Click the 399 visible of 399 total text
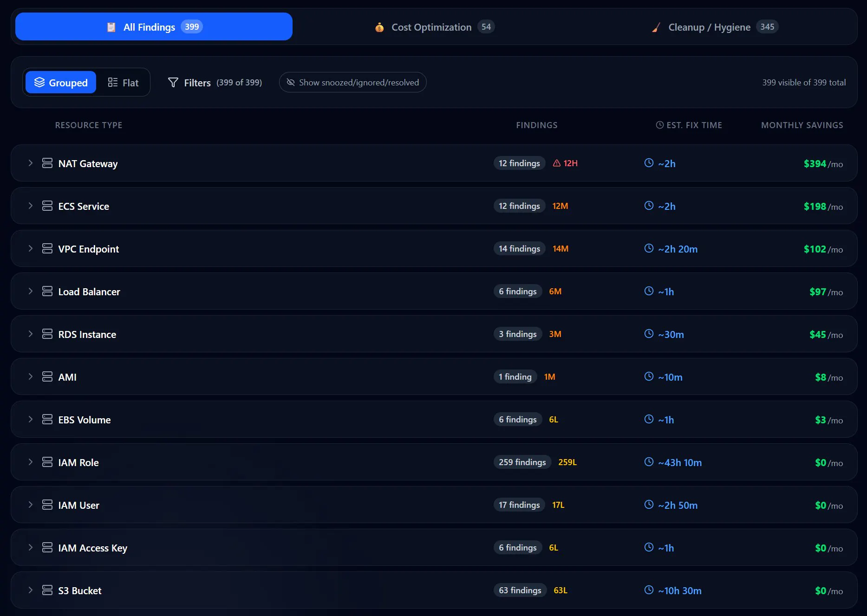 tap(804, 82)
